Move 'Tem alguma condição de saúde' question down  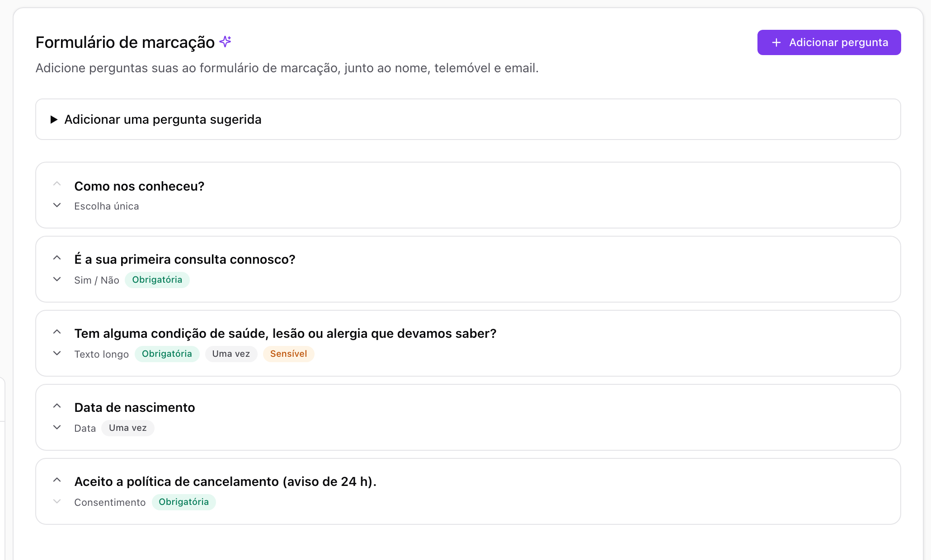click(57, 353)
